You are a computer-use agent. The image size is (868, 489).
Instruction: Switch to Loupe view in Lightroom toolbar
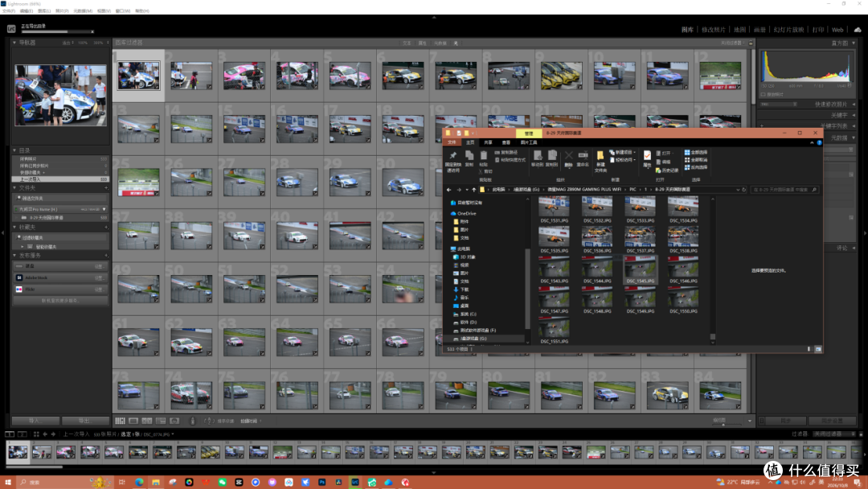click(x=133, y=421)
